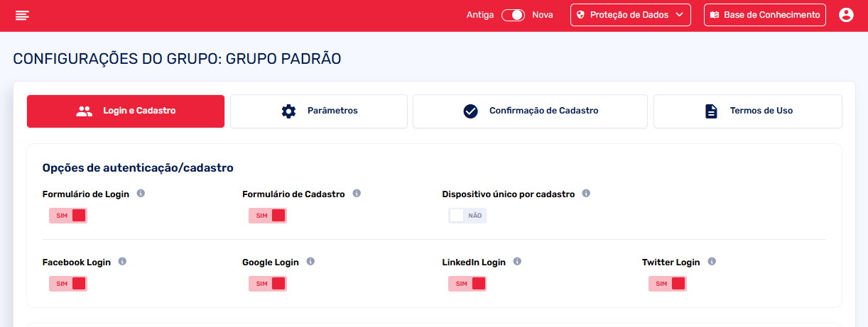868x327 pixels.
Task: Click info icon next to LinkedIn Login
Action: point(517,261)
